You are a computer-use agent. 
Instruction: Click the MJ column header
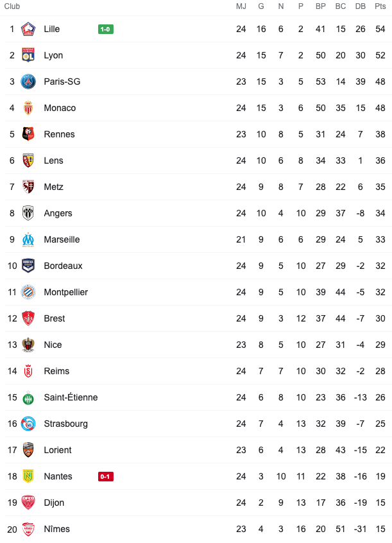[x=241, y=6]
